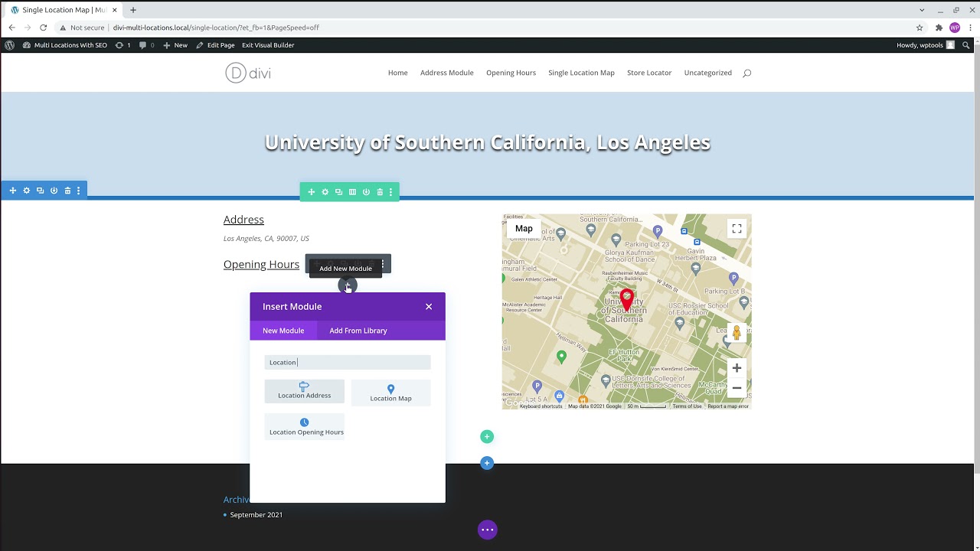
Task: Click the browser address bar URL
Action: tap(216, 28)
